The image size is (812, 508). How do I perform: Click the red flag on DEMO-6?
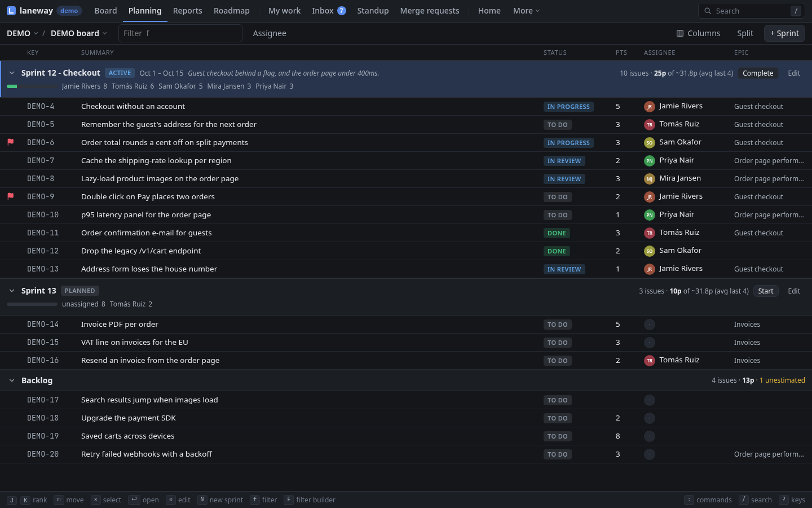click(x=10, y=142)
